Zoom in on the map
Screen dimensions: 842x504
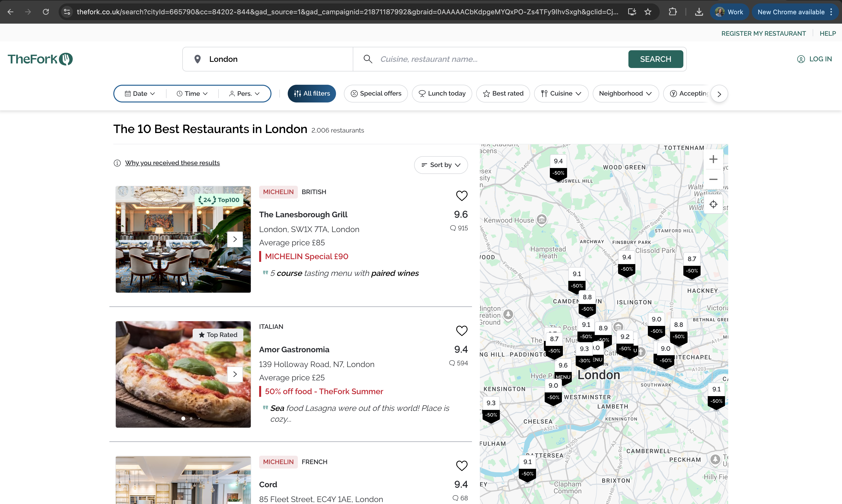click(x=713, y=159)
